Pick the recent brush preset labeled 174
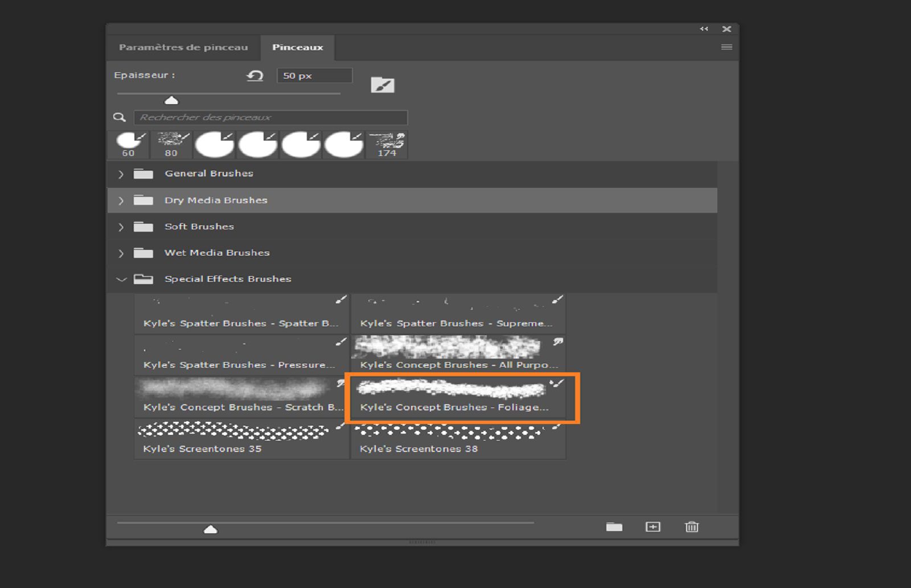 tap(387, 145)
